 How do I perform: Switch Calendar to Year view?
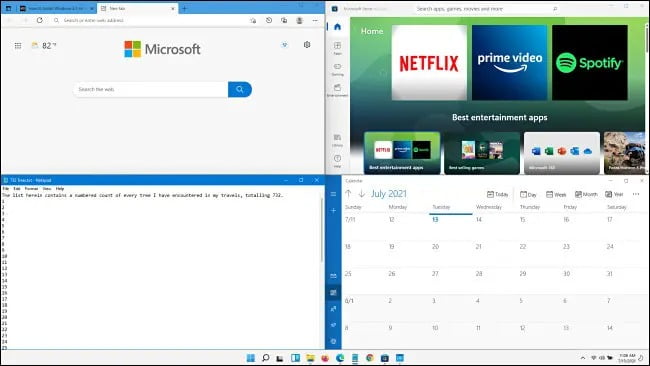pos(614,194)
